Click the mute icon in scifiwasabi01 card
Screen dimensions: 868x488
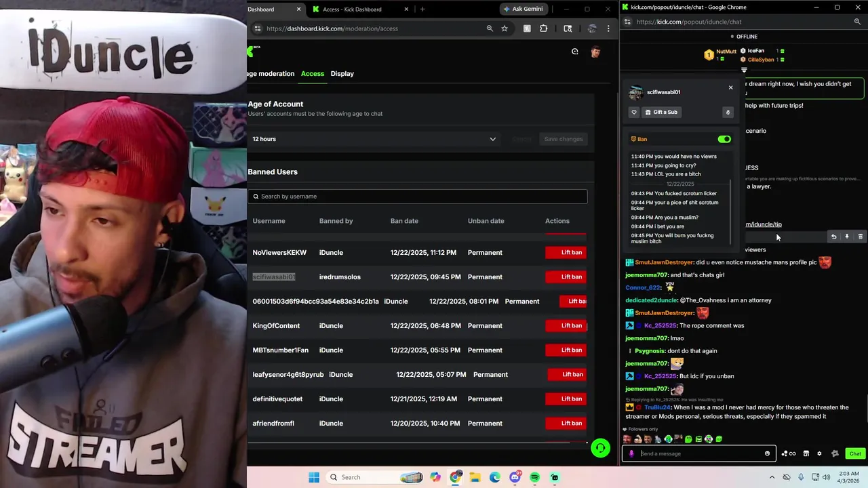click(x=728, y=112)
